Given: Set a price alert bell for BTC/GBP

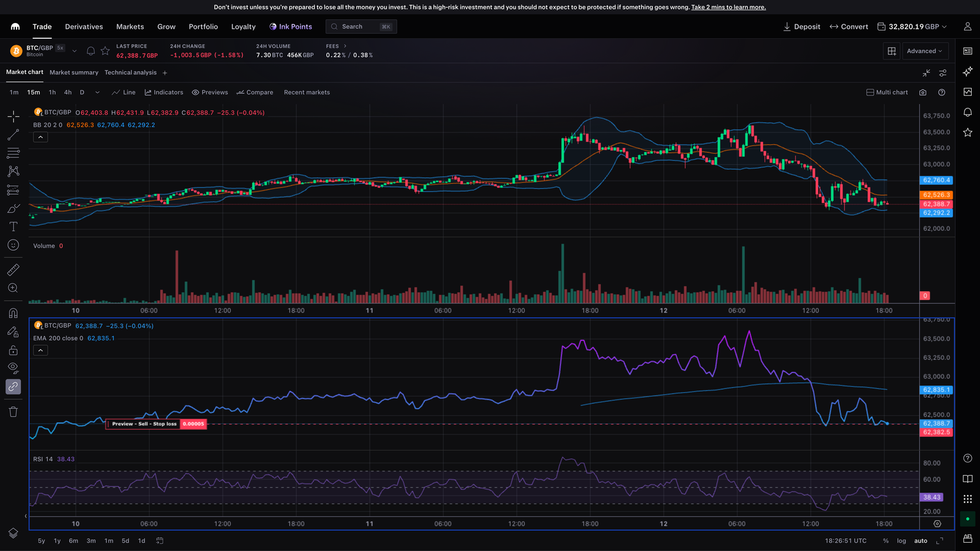Looking at the screenshot, I should pos(91,51).
